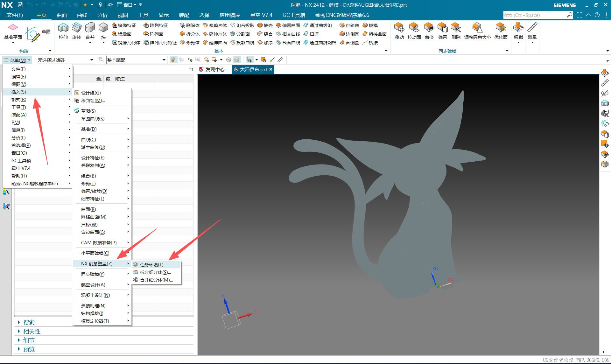Screen dimensions: 611x364
Task: Click the 倒斜角 chamfer tool
Action: pyautogui.click(x=349, y=25)
